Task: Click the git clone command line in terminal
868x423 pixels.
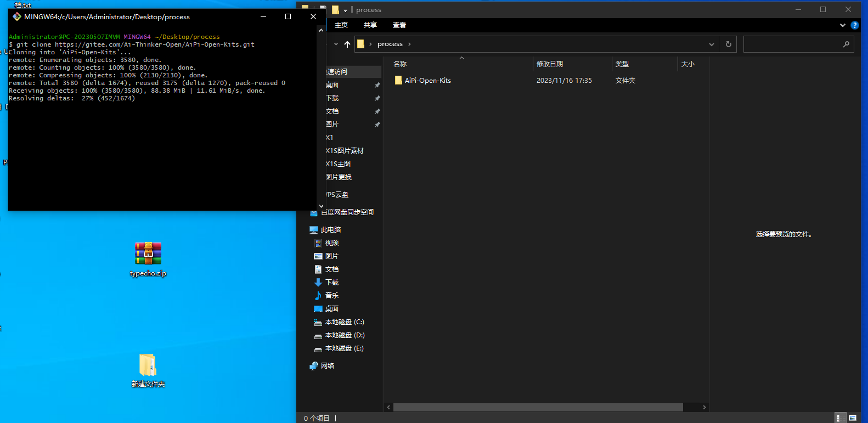Action: [x=132, y=44]
